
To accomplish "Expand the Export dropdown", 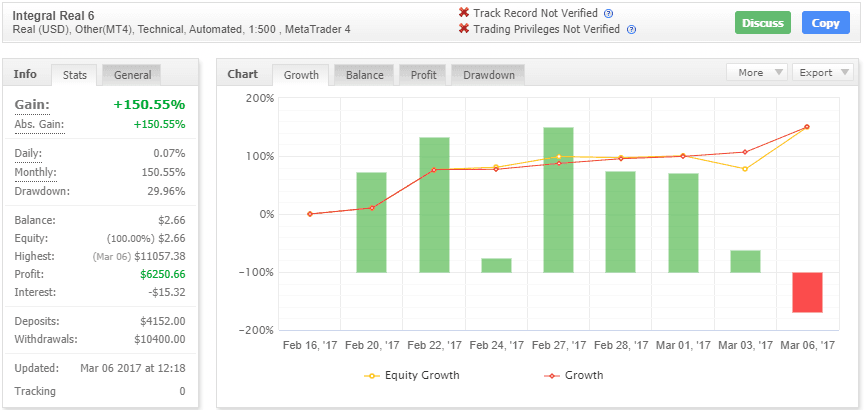I will [822, 72].
